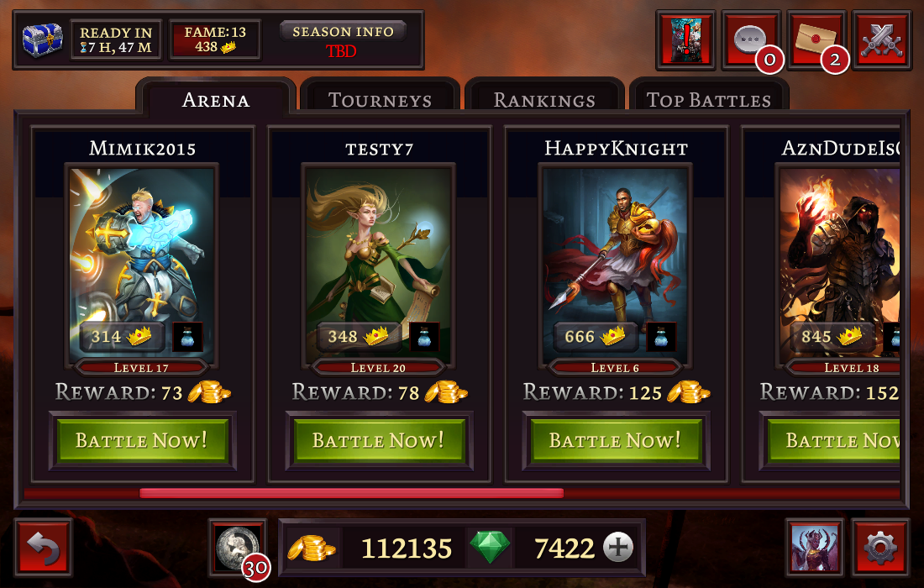Select the HappyKnight hero card portrait
Image resolution: width=924 pixels, height=588 pixels.
615,265
